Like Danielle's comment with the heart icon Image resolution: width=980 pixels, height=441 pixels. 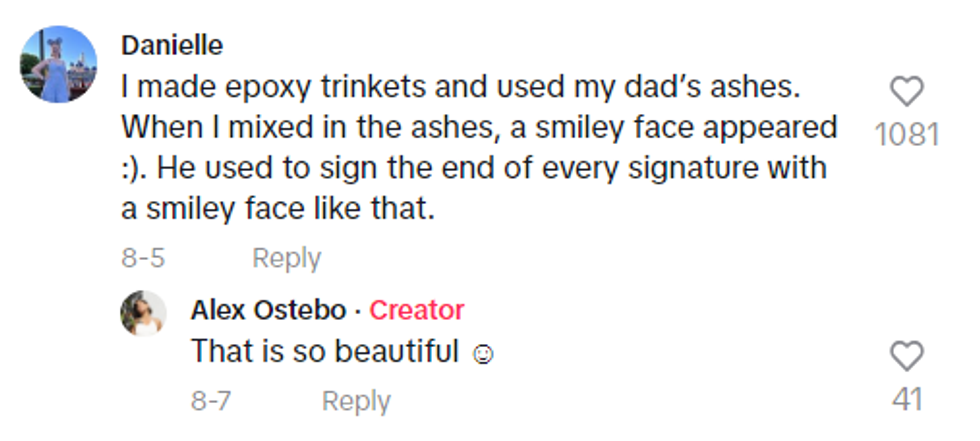point(907,92)
